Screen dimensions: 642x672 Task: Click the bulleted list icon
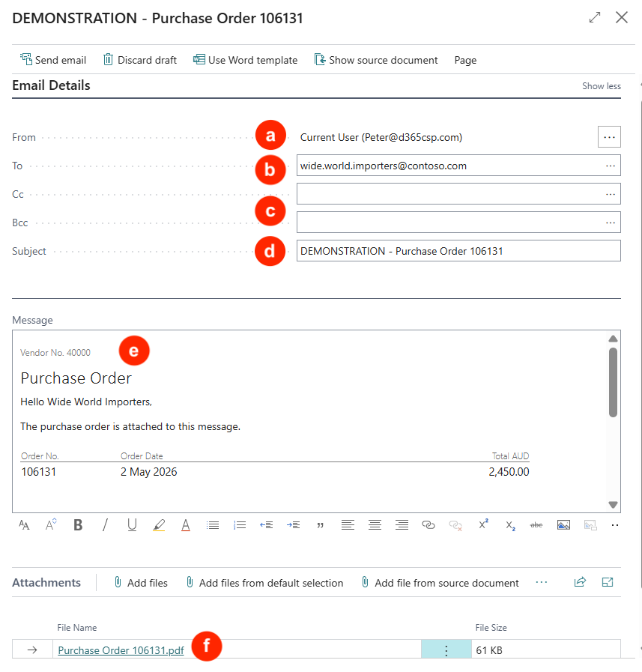pyautogui.click(x=213, y=525)
